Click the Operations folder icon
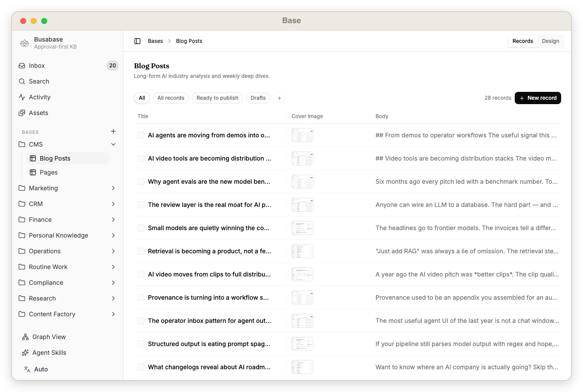Viewport: 583px width, 392px height. click(22, 251)
